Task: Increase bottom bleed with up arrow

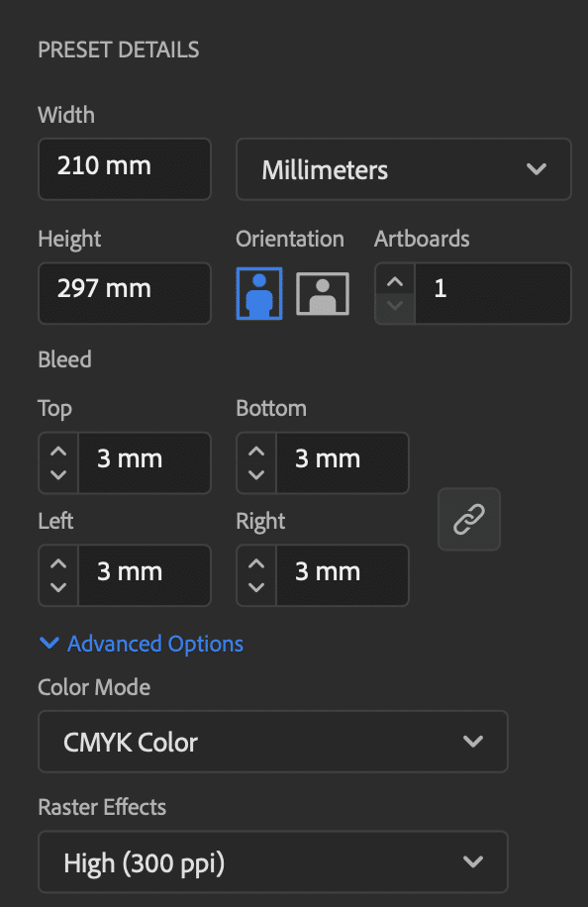Action: point(256,452)
